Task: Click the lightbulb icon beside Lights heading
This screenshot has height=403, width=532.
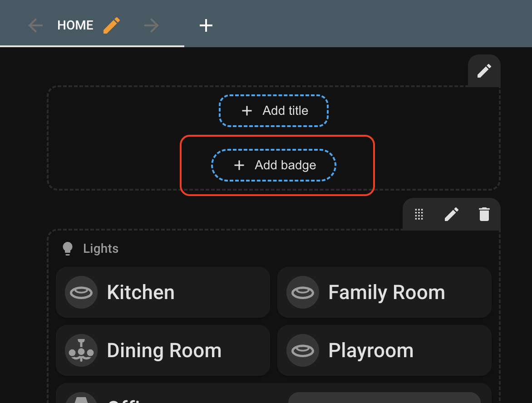Action: click(68, 248)
